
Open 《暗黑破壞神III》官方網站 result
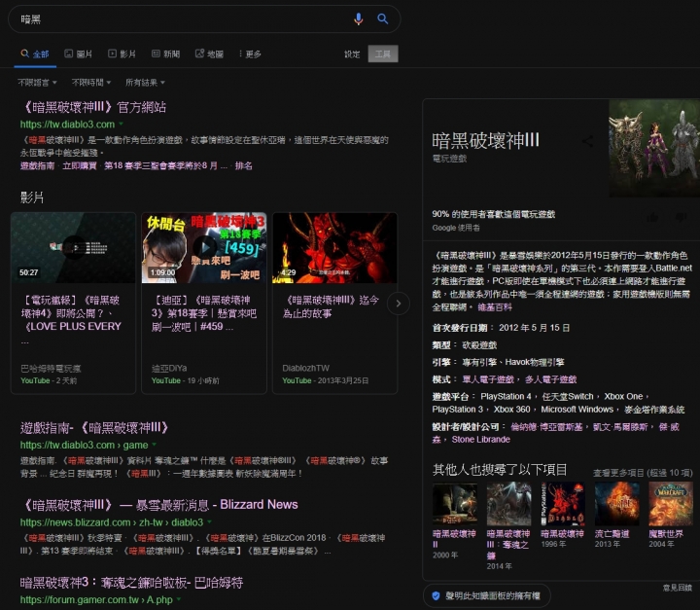(x=93, y=107)
